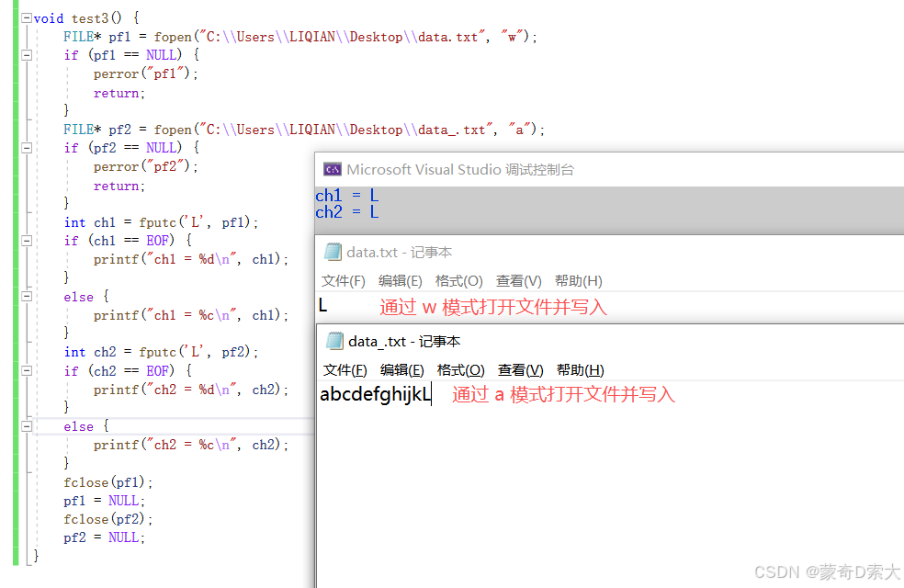Image resolution: width=904 pixels, height=588 pixels.
Task: Click the fclose(pf1) line
Action: [108, 482]
